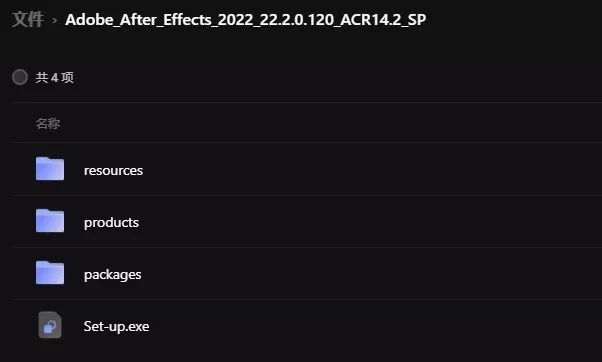
Task: Click the breadcrumb chevron after 文件
Action: coord(55,20)
